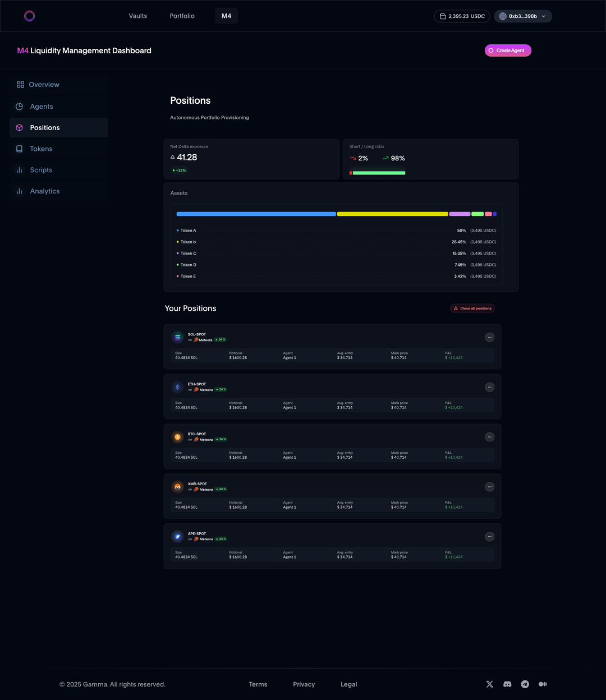Switch to the Vaults tab
This screenshot has width=606, height=700.
coord(138,16)
